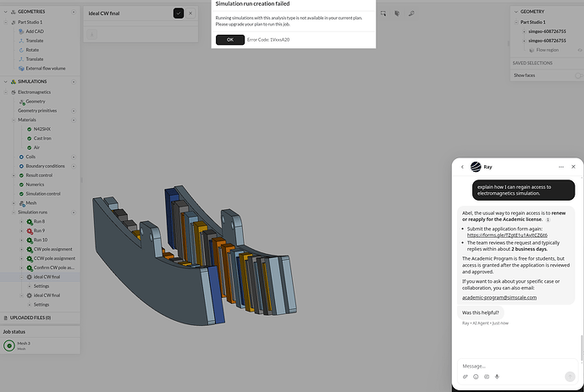The height and width of the screenshot is (392, 584).
Task: Click the microphone icon in chat
Action: [497, 377]
